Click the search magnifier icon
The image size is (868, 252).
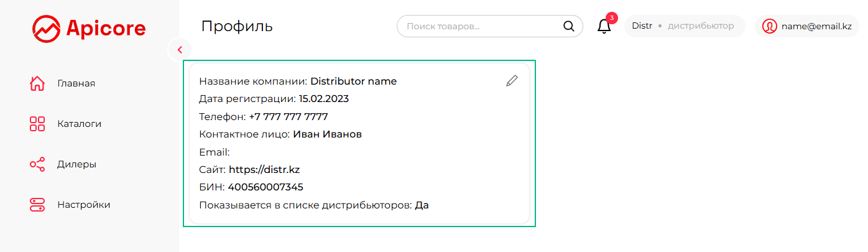click(568, 26)
